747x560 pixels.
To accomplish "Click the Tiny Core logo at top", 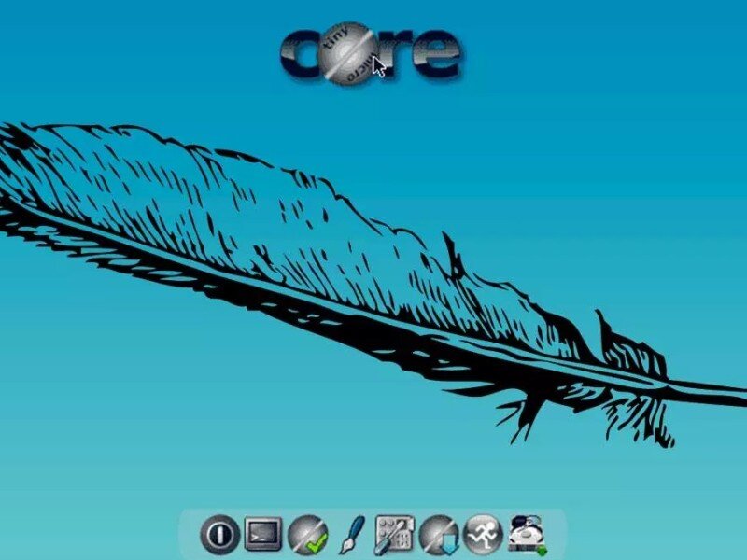I will click(x=371, y=53).
